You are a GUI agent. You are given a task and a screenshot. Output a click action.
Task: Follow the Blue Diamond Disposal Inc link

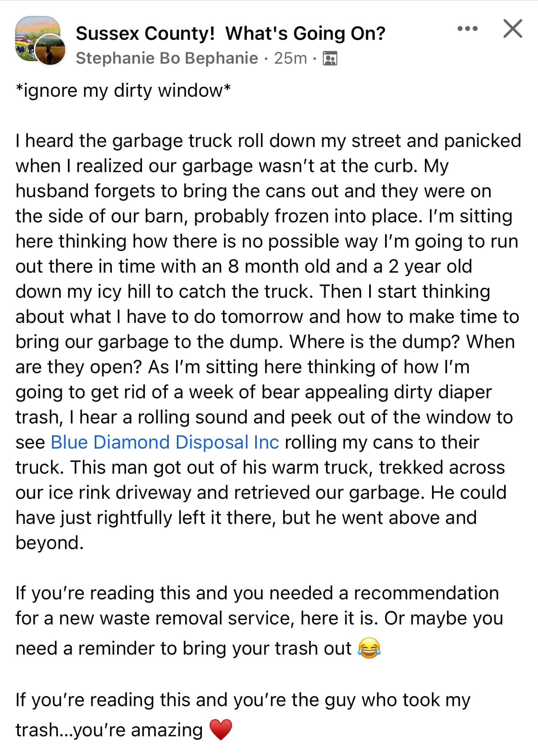pos(165,442)
